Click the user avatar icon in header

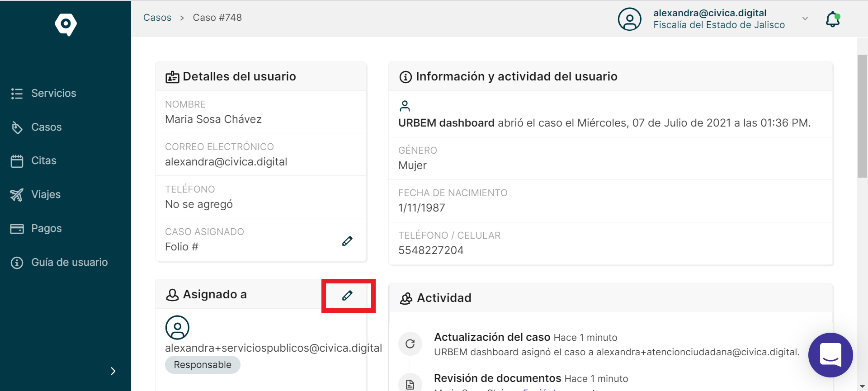[629, 19]
